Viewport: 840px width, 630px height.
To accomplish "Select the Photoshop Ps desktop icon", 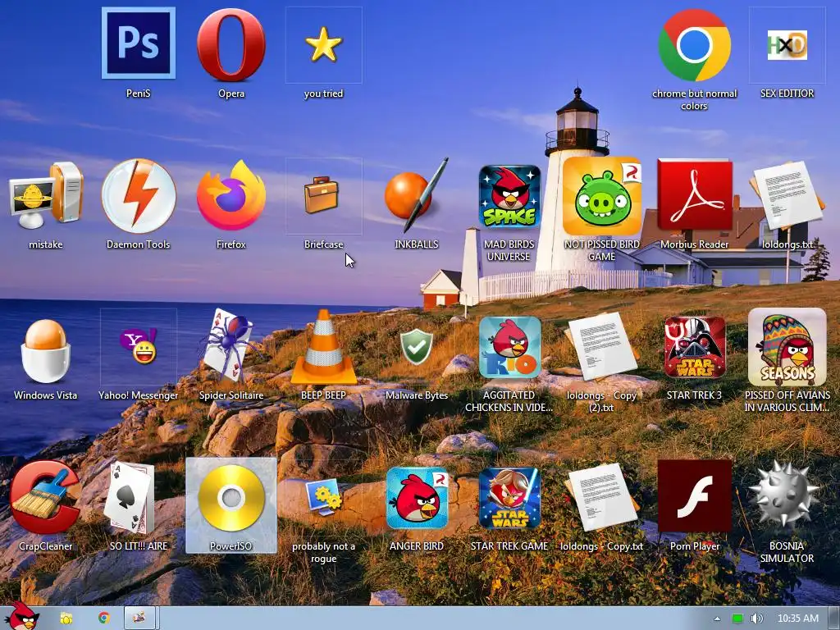I will click(x=138, y=43).
